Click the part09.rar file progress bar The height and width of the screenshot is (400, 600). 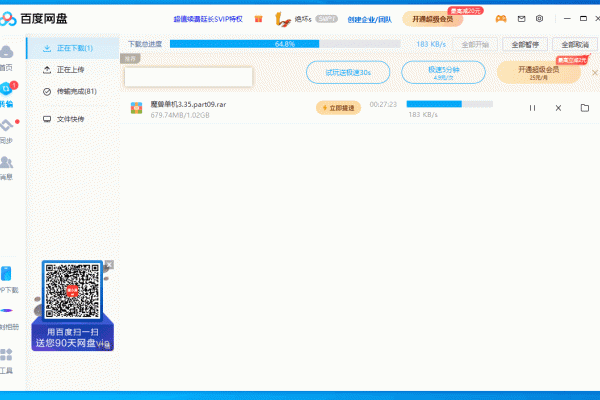[450, 104]
